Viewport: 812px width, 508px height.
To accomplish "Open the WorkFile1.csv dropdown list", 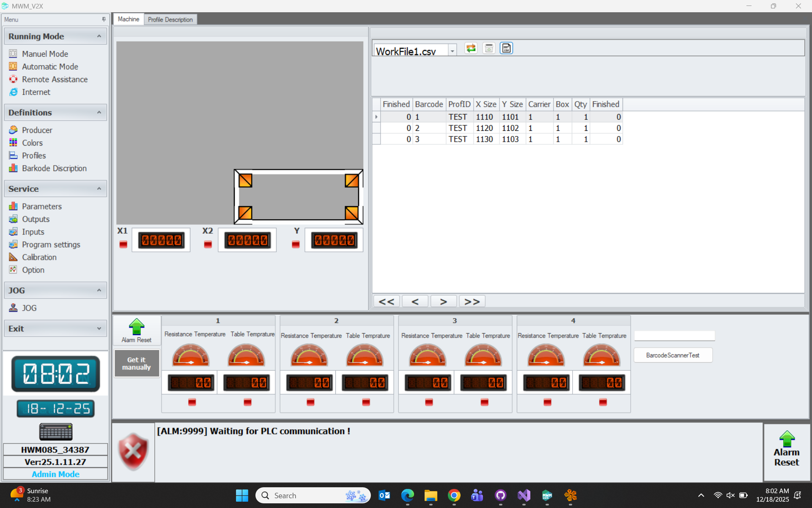I will [x=452, y=51].
